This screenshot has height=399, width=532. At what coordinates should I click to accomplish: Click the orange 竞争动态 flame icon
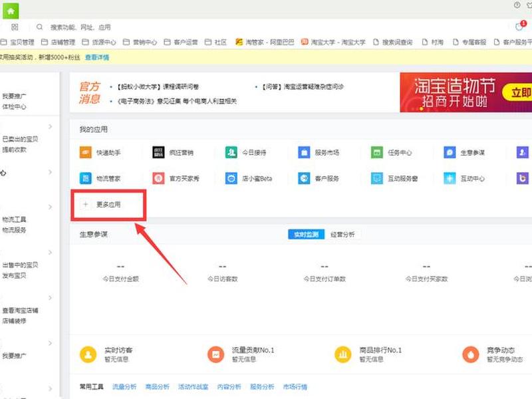(471, 354)
